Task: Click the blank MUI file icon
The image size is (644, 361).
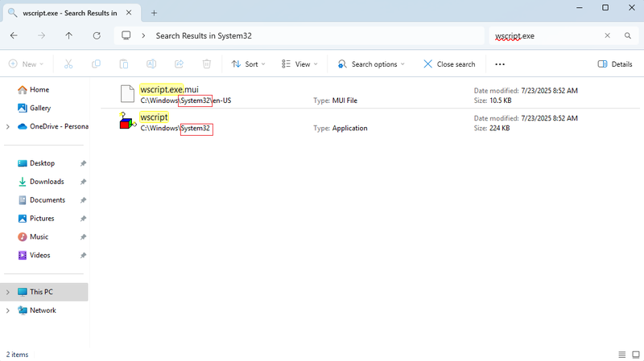Action: click(127, 94)
